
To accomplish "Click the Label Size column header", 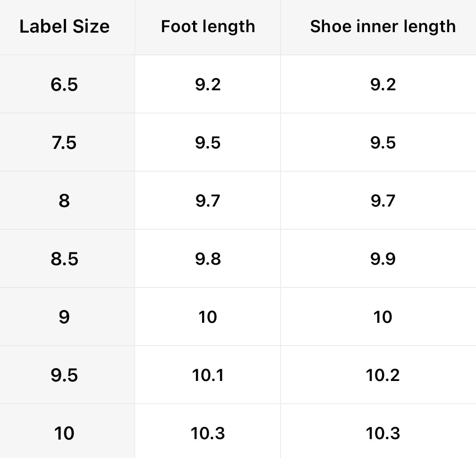I will coord(64,26).
